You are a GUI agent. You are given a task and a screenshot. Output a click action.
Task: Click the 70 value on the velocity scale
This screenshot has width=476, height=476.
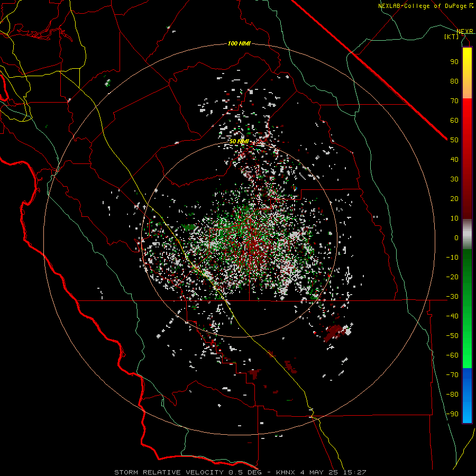(454, 101)
